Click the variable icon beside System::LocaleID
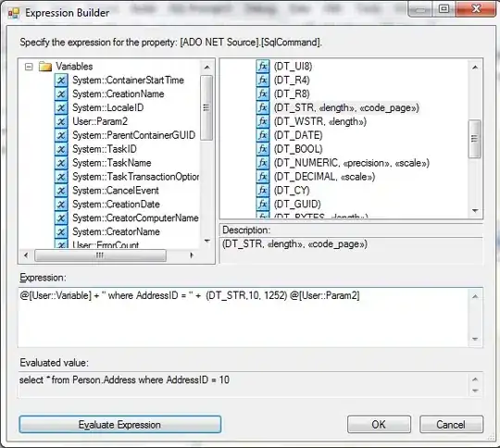The image size is (500, 448). tap(61, 107)
